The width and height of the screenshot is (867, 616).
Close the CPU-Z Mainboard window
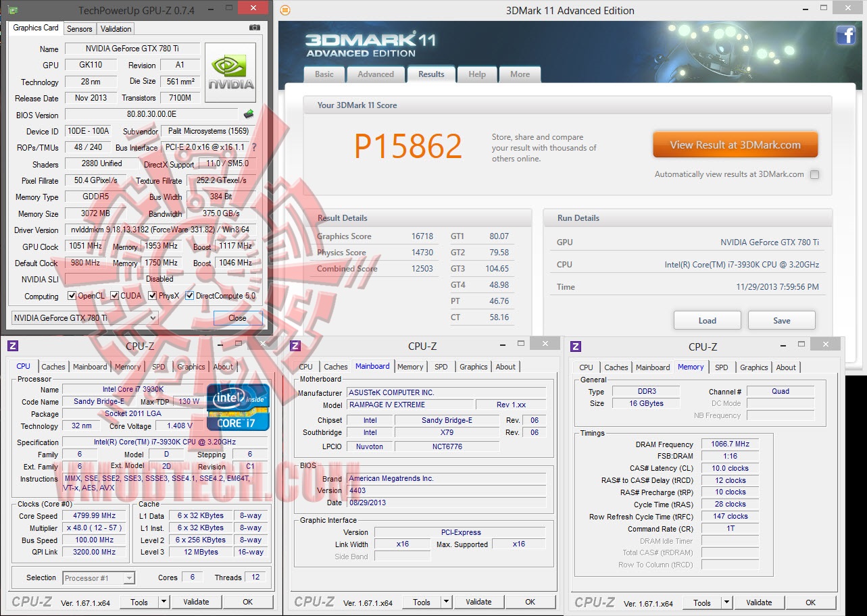tap(545, 342)
